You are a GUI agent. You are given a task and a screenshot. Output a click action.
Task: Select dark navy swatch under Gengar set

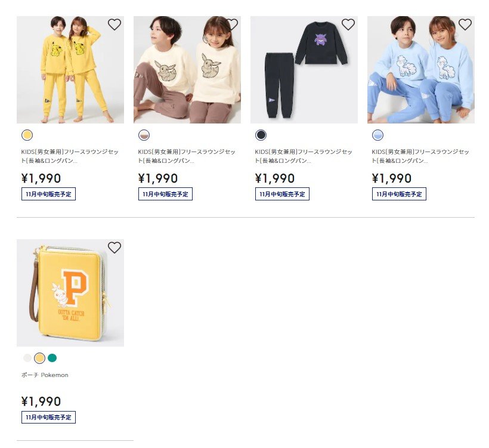pyautogui.click(x=261, y=135)
